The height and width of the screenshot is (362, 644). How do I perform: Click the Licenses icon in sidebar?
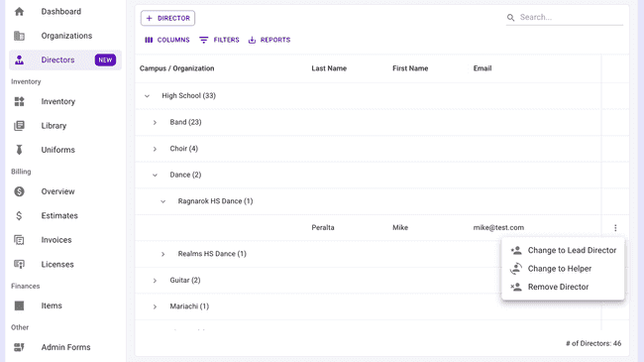coord(19,264)
